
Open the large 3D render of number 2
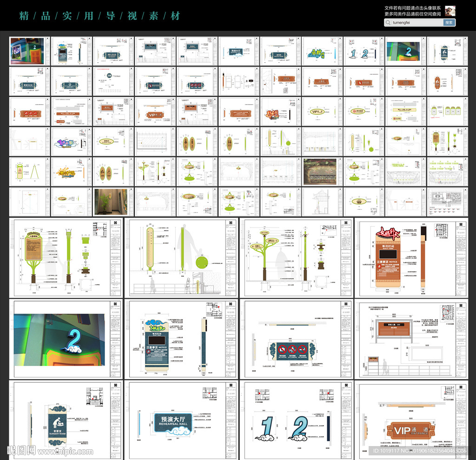click(66, 339)
